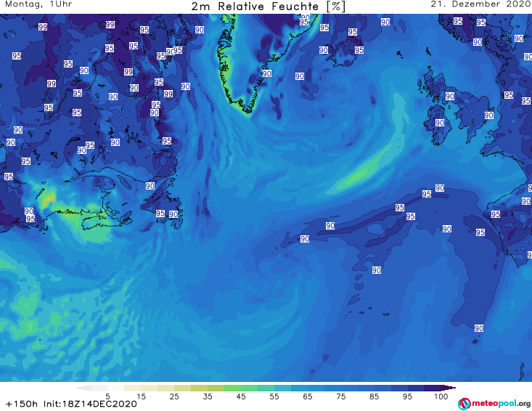
Task: Click the "75" tick label on the color bar
Action: pos(340,396)
